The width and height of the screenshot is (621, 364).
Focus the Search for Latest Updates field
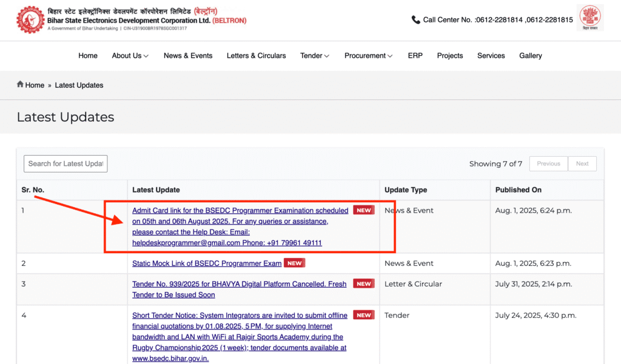click(x=65, y=164)
